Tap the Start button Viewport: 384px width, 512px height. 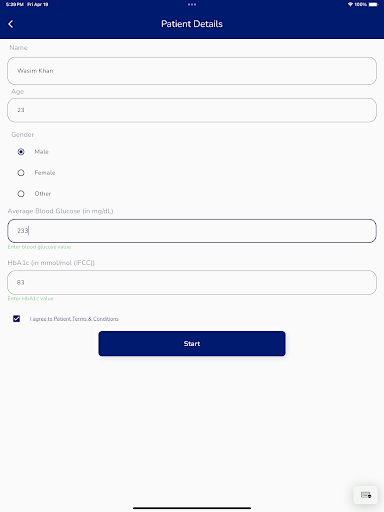[192, 343]
